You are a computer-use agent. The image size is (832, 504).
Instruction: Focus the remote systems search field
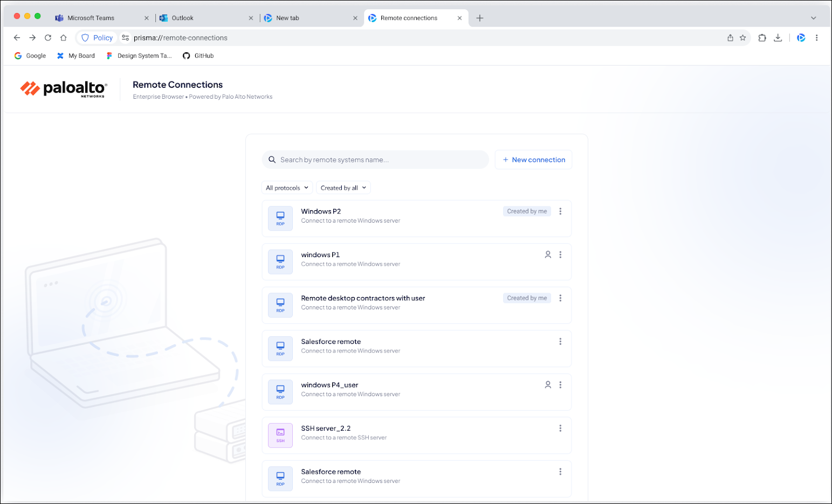click(377, 160)
